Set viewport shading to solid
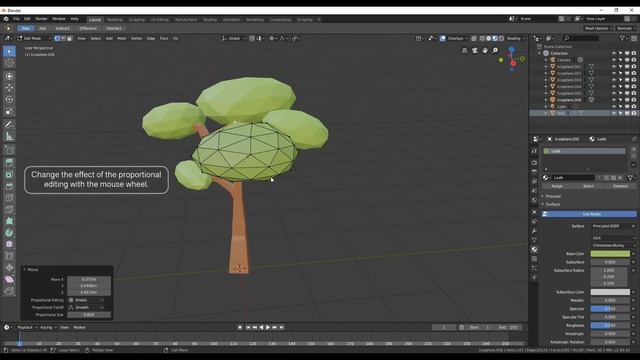The image size is (640, 360). pos(489,38)
